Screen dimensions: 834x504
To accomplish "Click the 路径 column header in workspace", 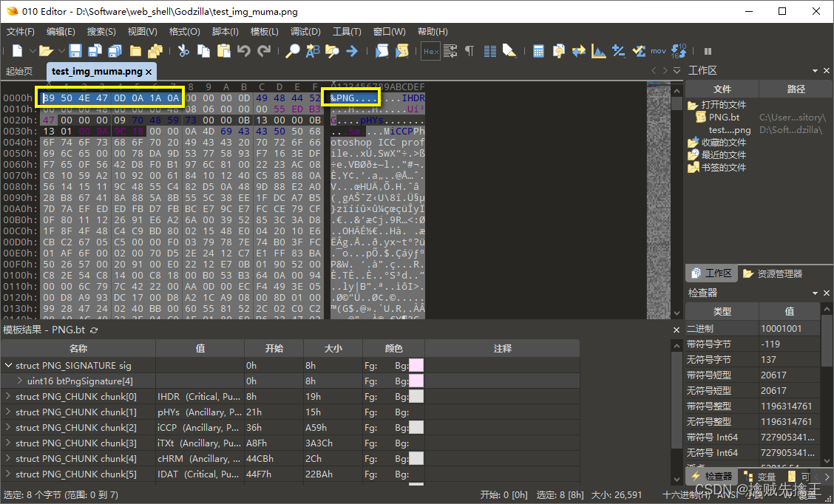I will pyautogui.click(x=796, y=89).
